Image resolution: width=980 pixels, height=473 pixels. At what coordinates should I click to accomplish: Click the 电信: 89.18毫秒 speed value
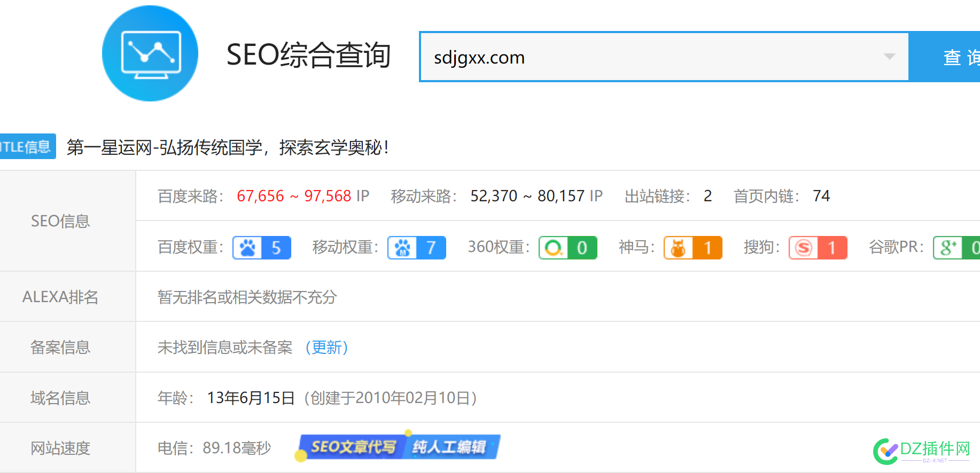pos(214,448)
